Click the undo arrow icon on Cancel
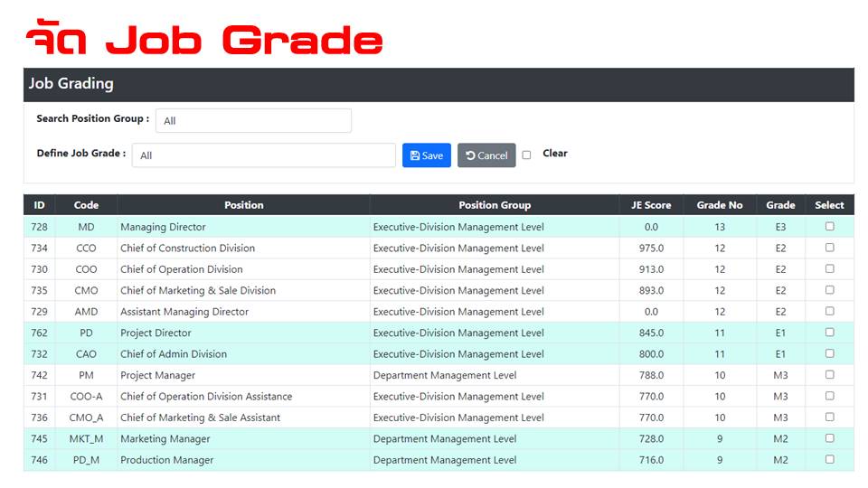The image size is (868, 488). (470, 155)
